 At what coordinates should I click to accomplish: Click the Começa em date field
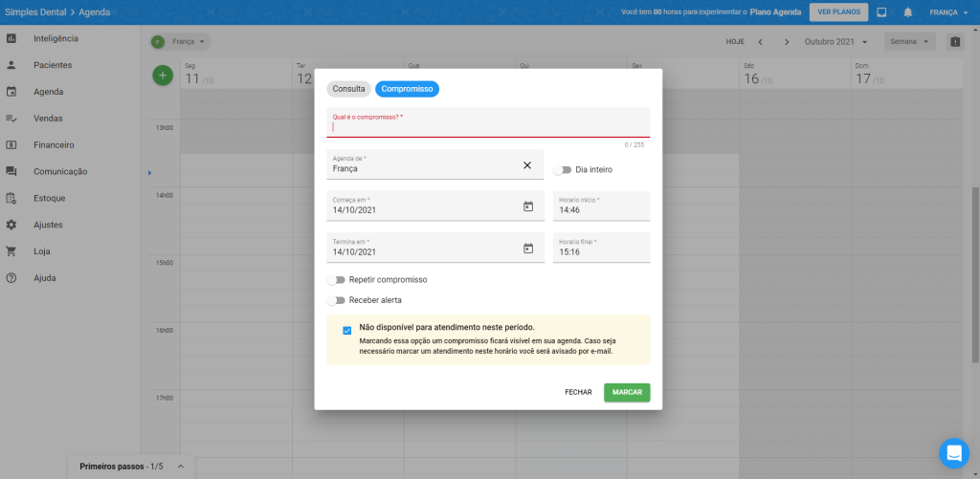point(435,206)
